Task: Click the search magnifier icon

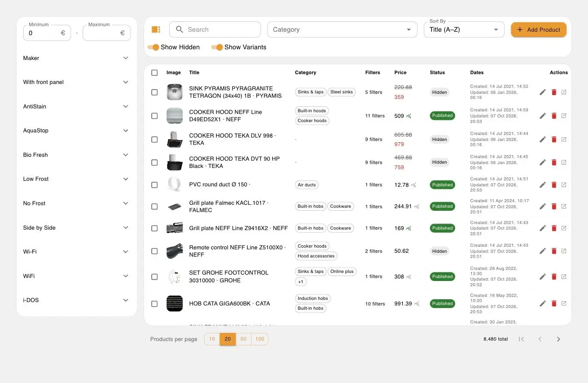Action: point(180,30)
